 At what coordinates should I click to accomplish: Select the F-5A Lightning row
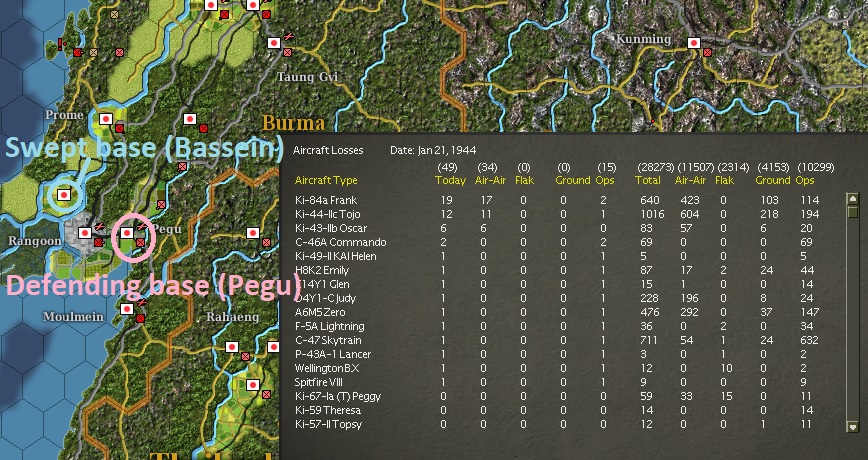(557, 326)
